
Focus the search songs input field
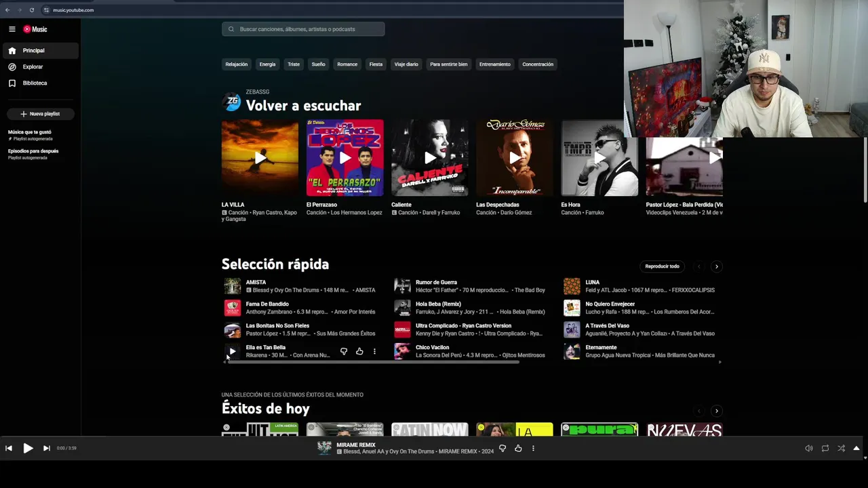click(303, 29)
